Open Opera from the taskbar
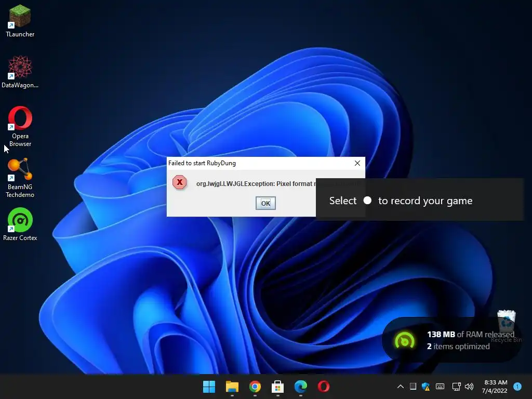532x399 pixels. [x=323, y=387]
